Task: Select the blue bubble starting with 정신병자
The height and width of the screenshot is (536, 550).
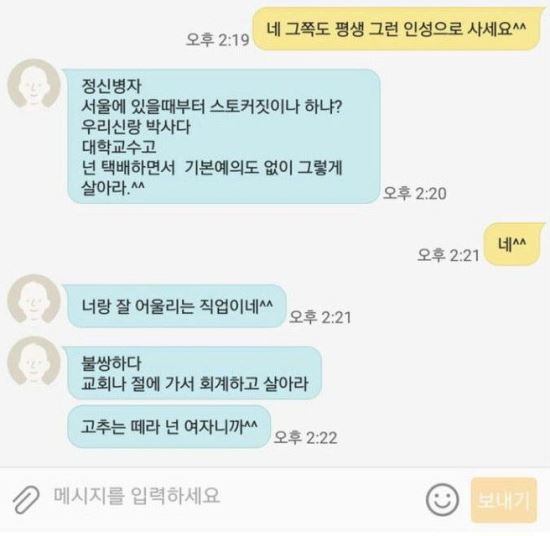Action: click(224, 136)
